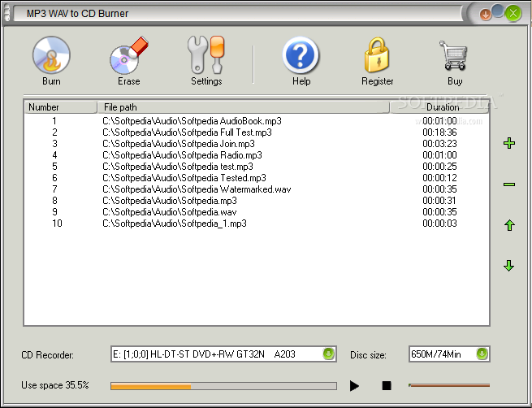Image resolution: width=532 pixels, height=408 pixels.
Task: Open Help question mark icon
Action: (301, 61)
